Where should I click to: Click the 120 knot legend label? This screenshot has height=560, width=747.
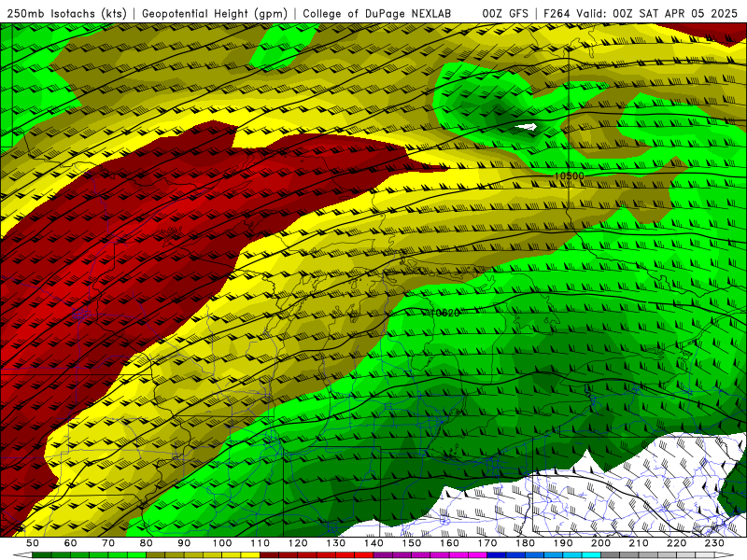tap(298, 543)
